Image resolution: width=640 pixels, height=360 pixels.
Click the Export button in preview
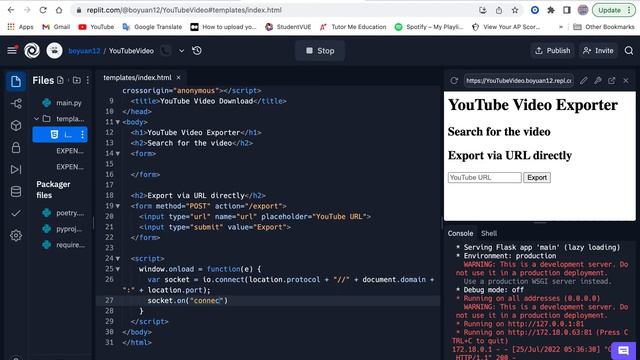click(x=537, y=178)
